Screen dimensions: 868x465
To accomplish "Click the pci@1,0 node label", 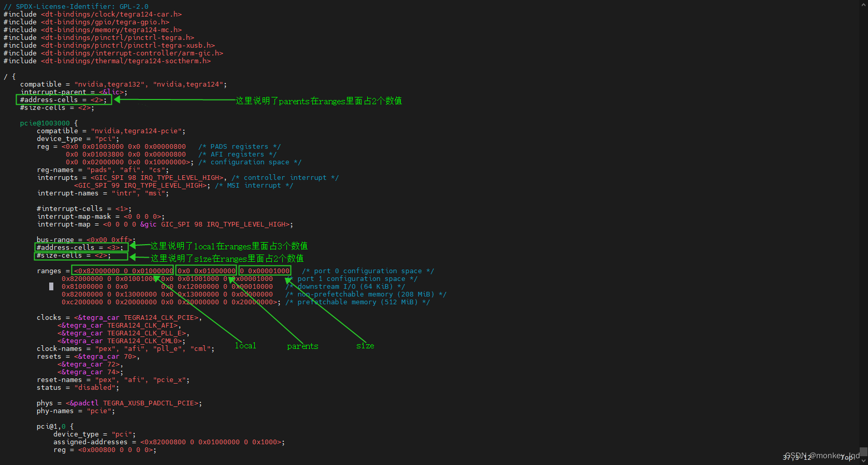I will click(51, 427).
